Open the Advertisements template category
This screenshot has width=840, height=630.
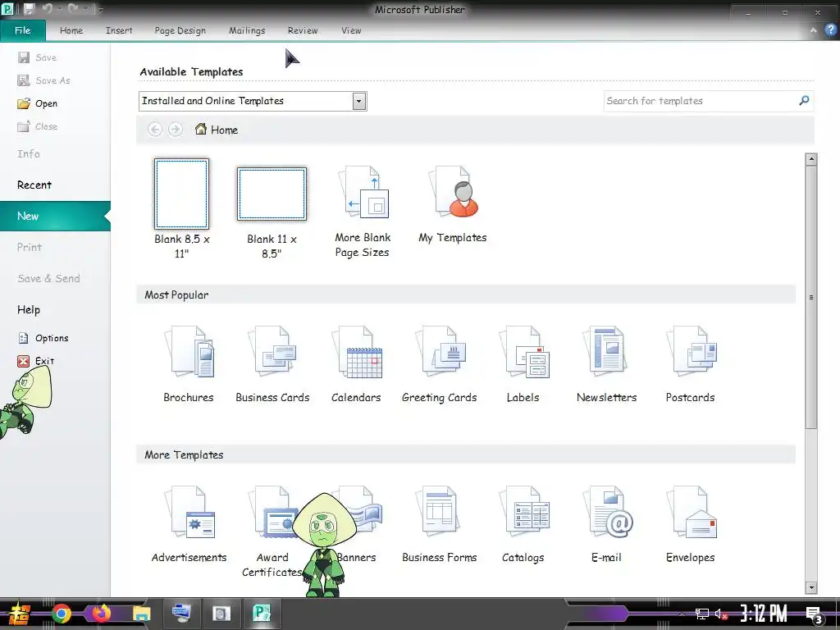pos(189,524)
